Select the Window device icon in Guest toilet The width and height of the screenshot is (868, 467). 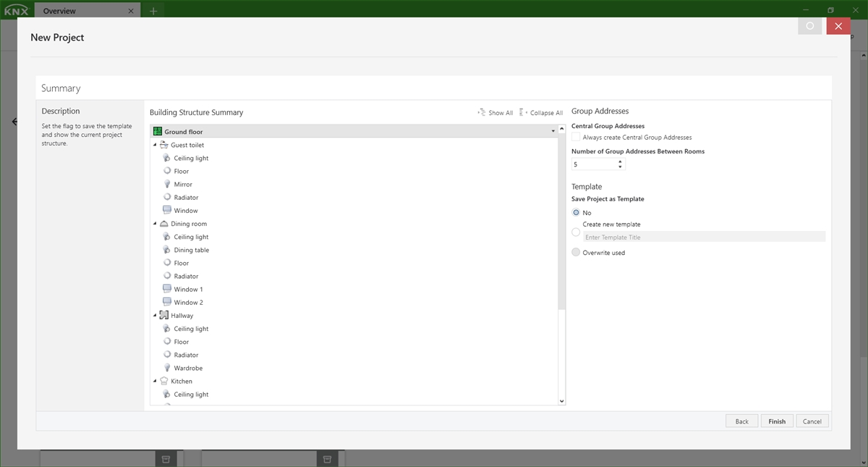tap(166, 210)
